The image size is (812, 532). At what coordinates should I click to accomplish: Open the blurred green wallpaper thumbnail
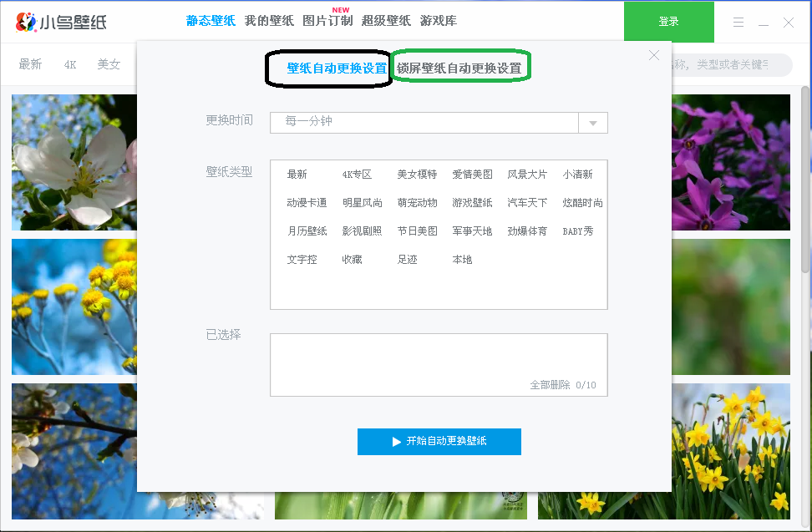pos(731,307)
